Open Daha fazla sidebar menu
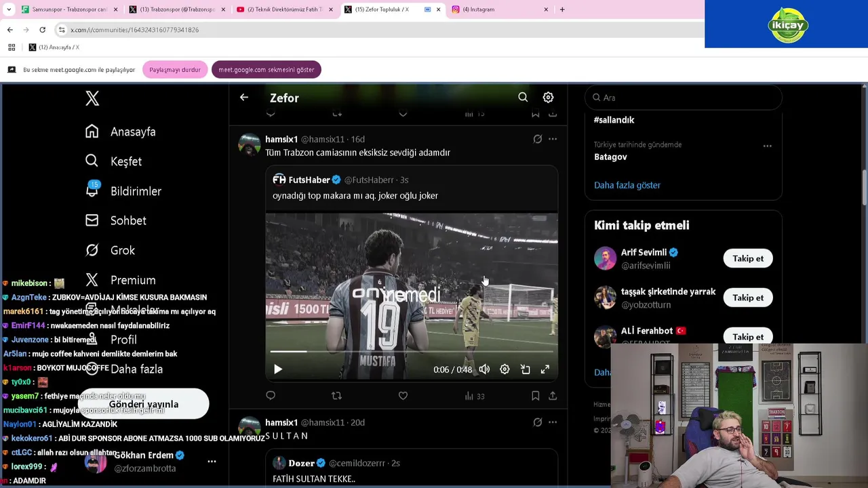 (x=124, y=369)
